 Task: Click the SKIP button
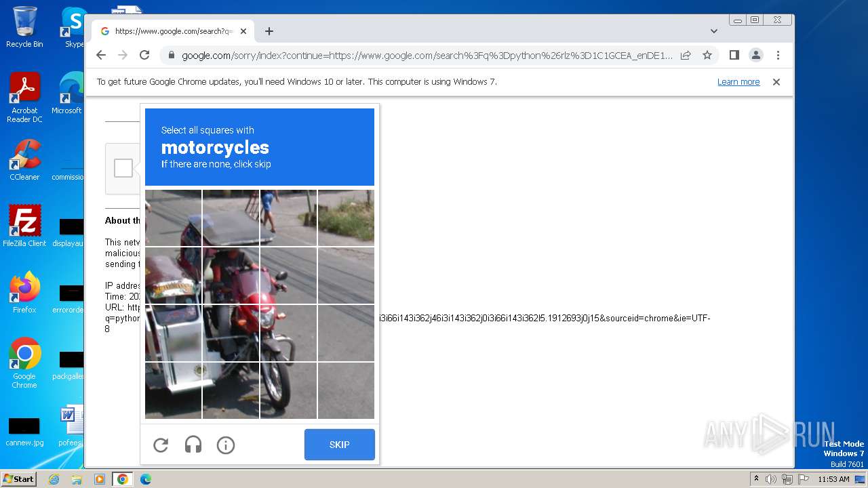tap(339, 445)
